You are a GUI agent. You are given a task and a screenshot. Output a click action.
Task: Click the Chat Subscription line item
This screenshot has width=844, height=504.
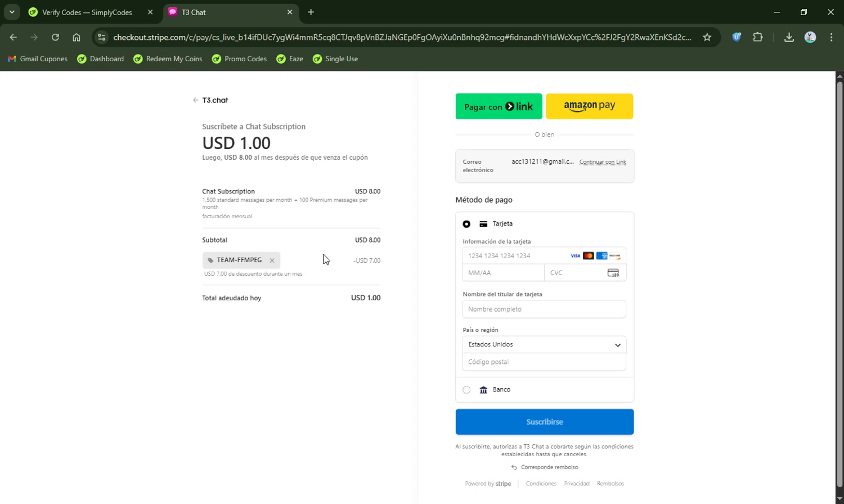[228, 191]
